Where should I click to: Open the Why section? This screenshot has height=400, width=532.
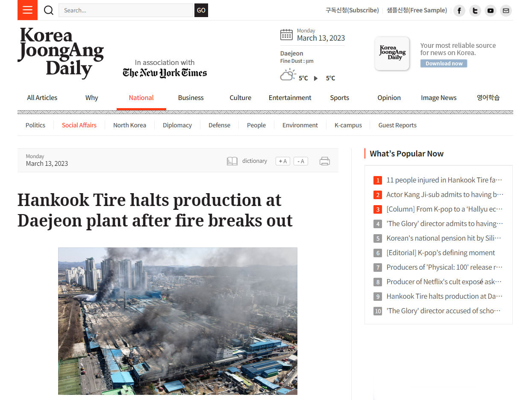[91, 97]
